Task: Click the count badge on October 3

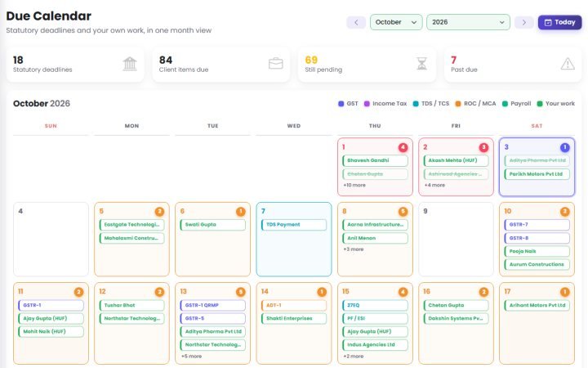Action: pyautogui.click(x=565, y=147)
